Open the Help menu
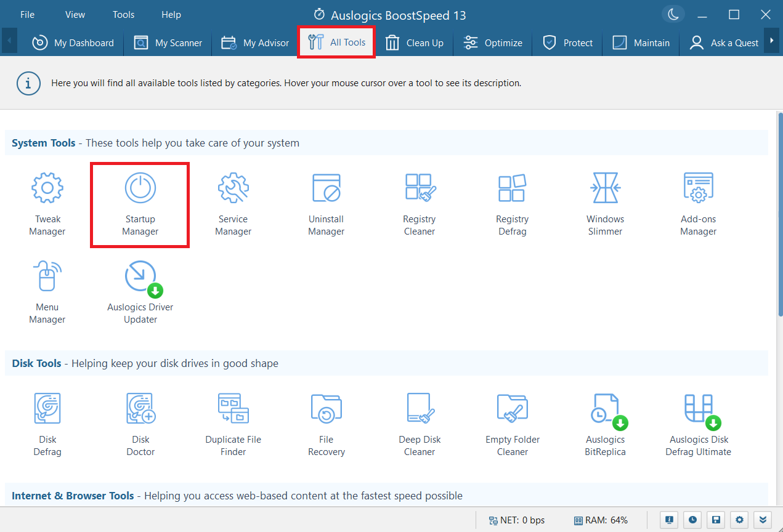Viewport: 783px width, 532px height. coord(171,14)
